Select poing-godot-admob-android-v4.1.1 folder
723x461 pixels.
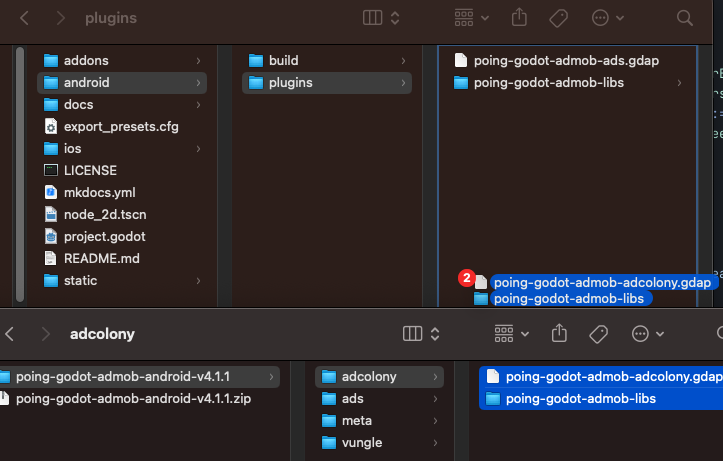pyautogui.click(x=139, y=377)
